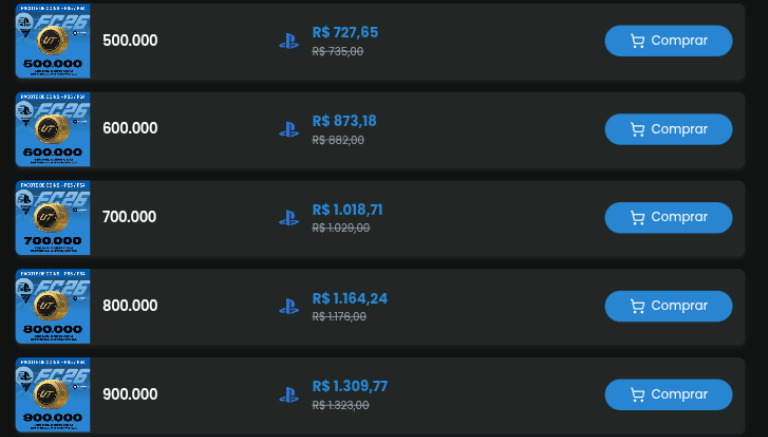Click the 900.000 coins product image
This screenshot has width=768, height=437.
[x=53, y=394]
